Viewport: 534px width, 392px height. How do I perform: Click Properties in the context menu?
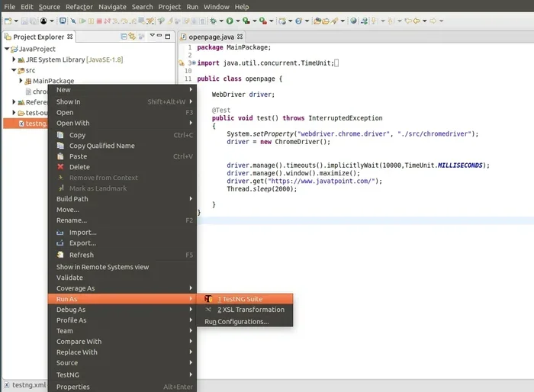[x=122, y=387]
